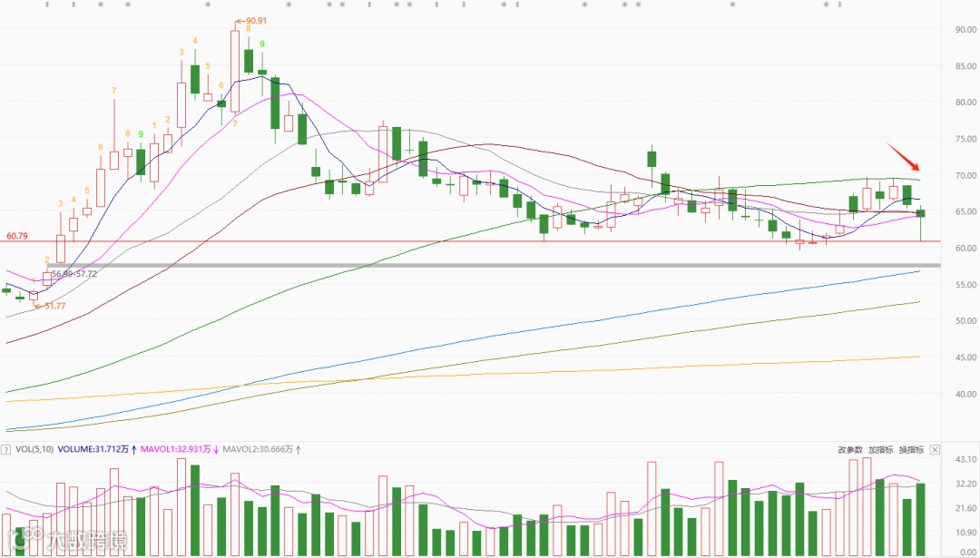
Task: Click 改参数 to modify indicator parameters
Action: 850,449
